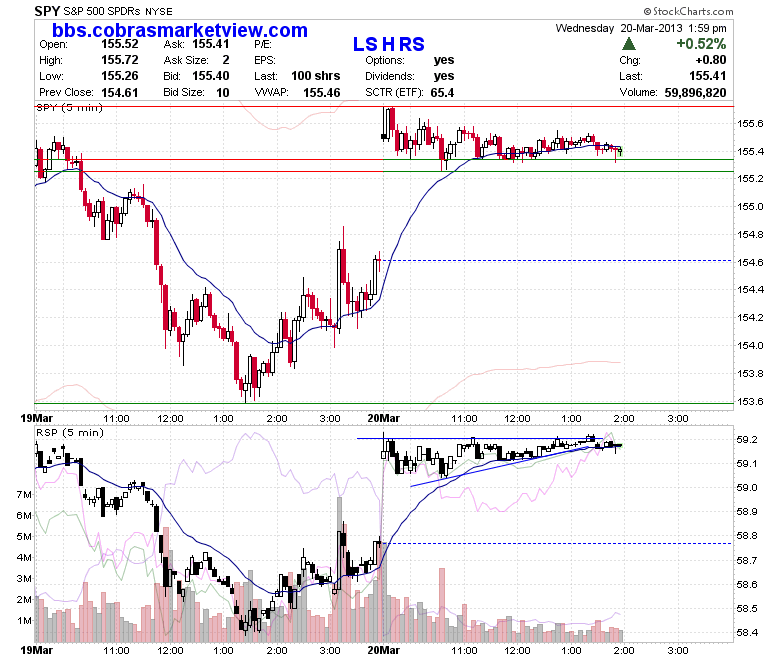Click the '100 shrs' last trade size
The image size is (780, 659).
[x=315, y=76]
